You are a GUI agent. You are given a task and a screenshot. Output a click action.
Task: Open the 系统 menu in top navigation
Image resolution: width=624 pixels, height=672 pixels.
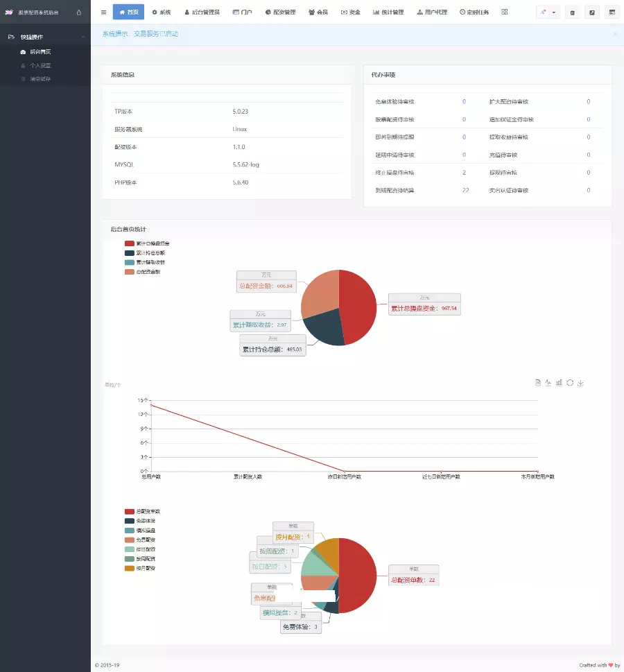coord(161,12)
